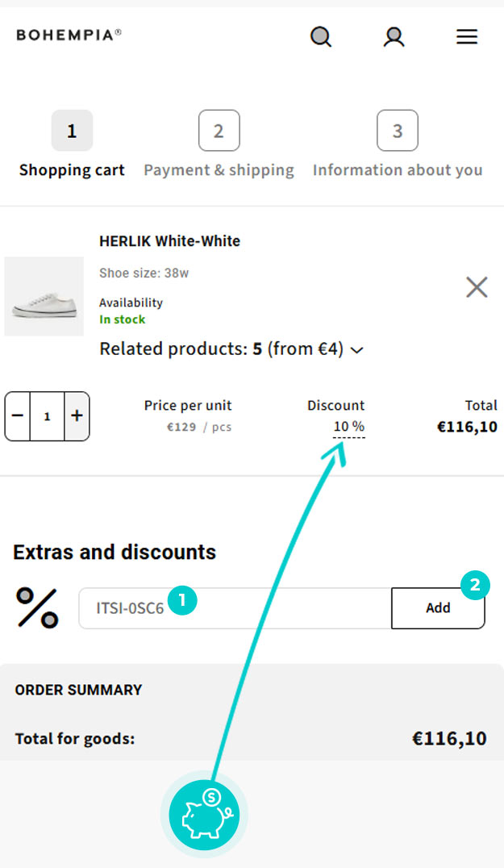Click the percent discount icon

37,608
